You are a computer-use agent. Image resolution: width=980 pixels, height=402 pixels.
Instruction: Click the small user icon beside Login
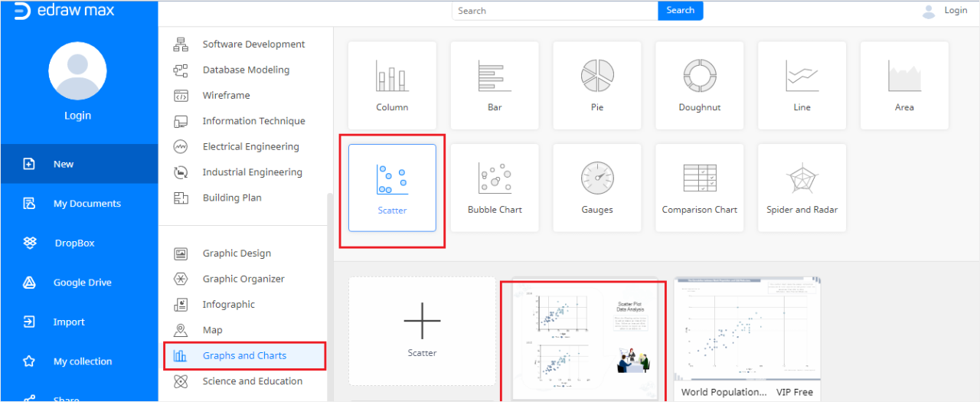[929, 11]
